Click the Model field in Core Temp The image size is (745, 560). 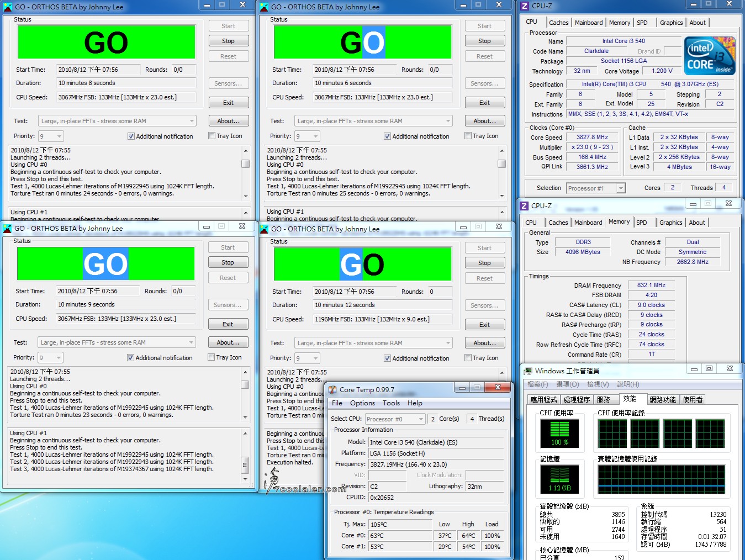click(436, 442)
